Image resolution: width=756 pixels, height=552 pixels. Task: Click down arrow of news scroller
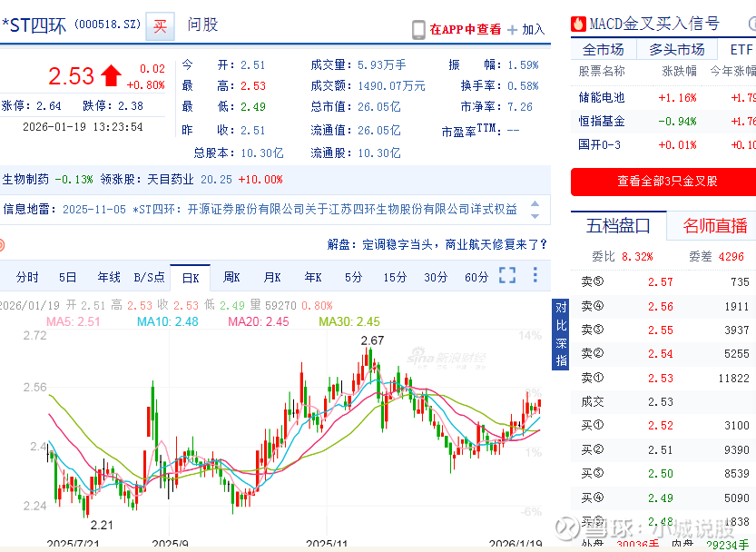[535, 216]
